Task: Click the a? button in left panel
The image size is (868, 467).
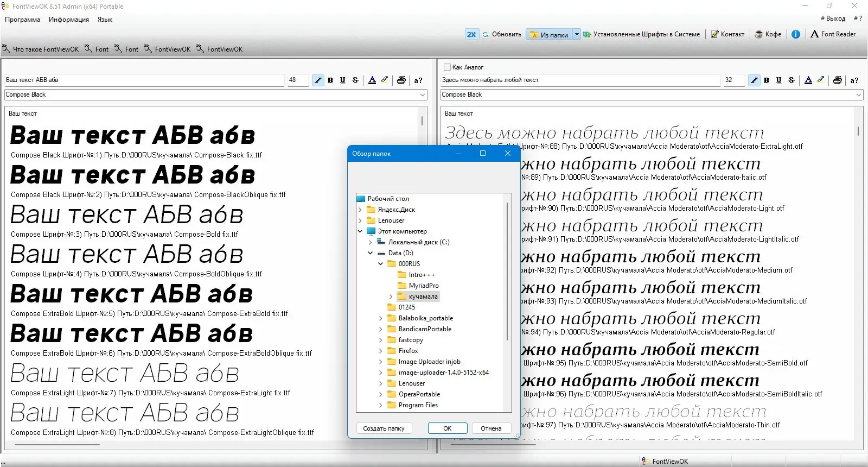Action: click(x=418, y=80)
